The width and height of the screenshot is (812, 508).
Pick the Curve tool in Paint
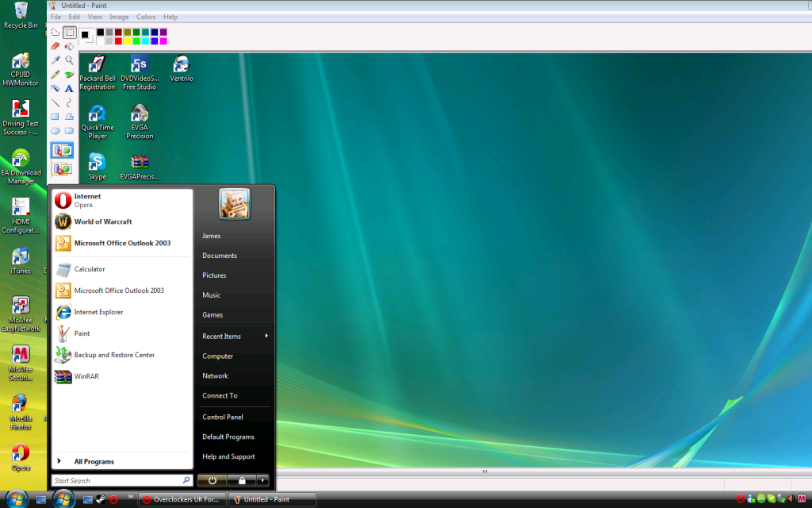tap(70, 102)
